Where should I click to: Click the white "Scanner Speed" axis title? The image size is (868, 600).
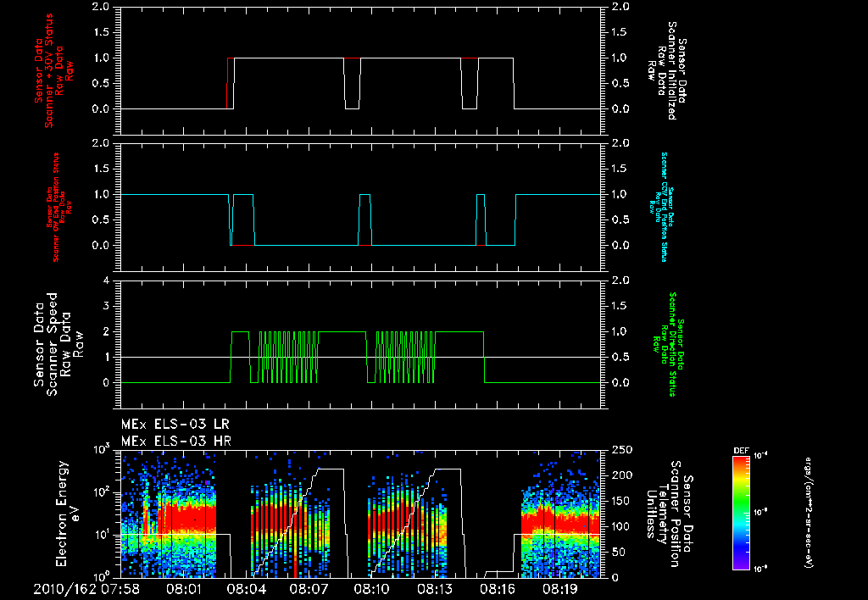coord(52,344)
